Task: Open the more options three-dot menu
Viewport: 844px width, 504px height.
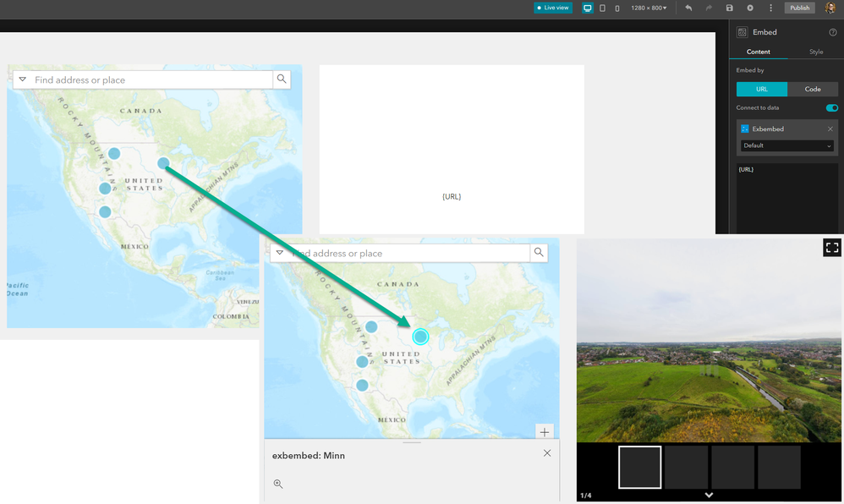Action: 770,8
